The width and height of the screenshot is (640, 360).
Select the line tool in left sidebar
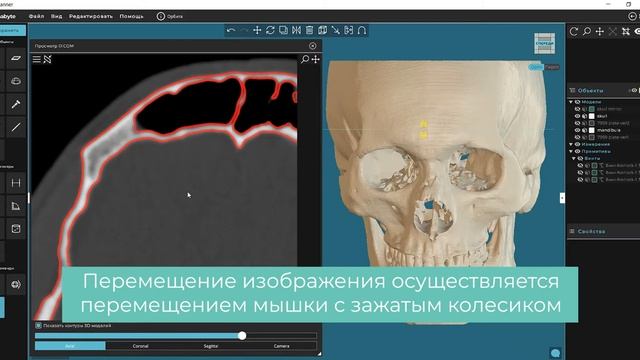pos(16,127)
